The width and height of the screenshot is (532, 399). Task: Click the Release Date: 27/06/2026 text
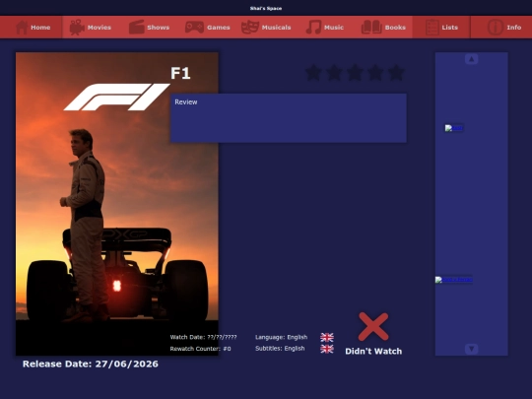pyautogui.click(x=91, y=364)
